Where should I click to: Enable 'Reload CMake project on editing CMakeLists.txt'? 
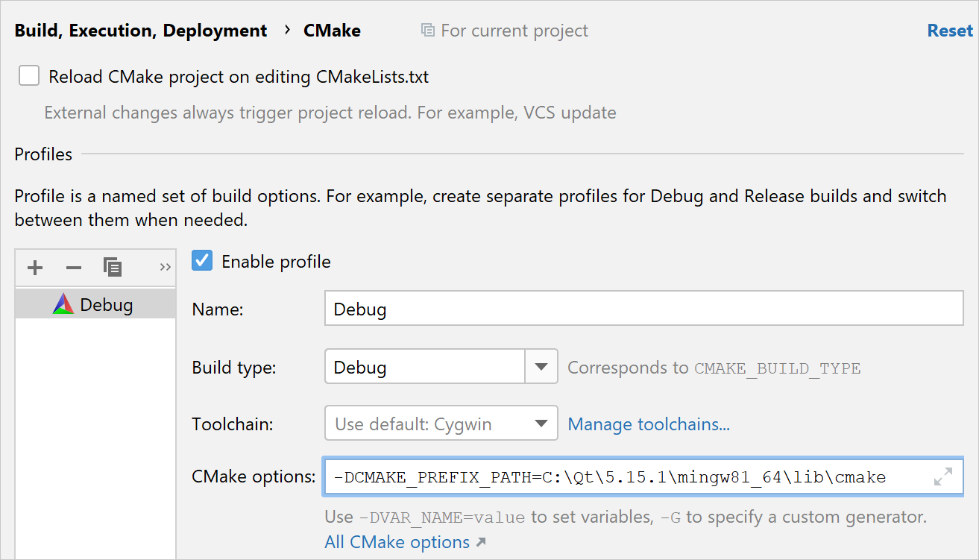coord(28,75)
